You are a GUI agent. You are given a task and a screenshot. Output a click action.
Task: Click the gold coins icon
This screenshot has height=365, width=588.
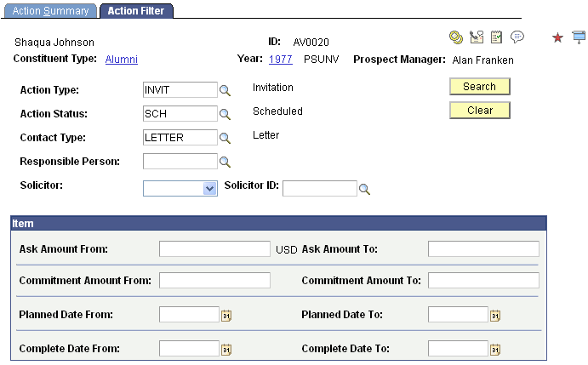click(456, 37)
